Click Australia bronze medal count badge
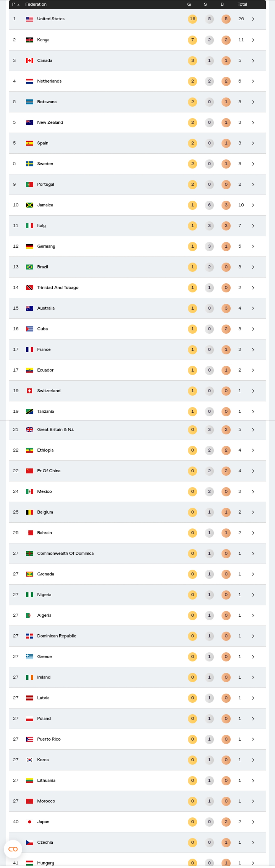 (x=226, y=308)
